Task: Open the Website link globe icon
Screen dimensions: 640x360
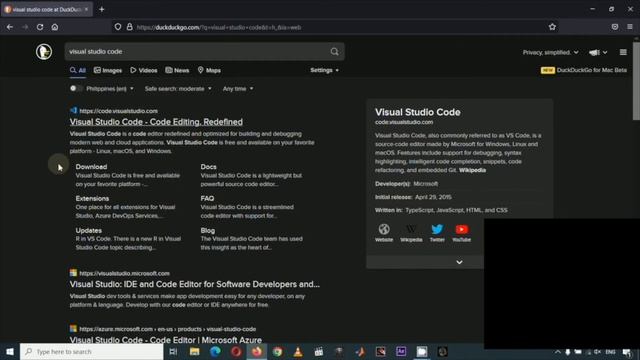Action: click(x=384, y=233)
